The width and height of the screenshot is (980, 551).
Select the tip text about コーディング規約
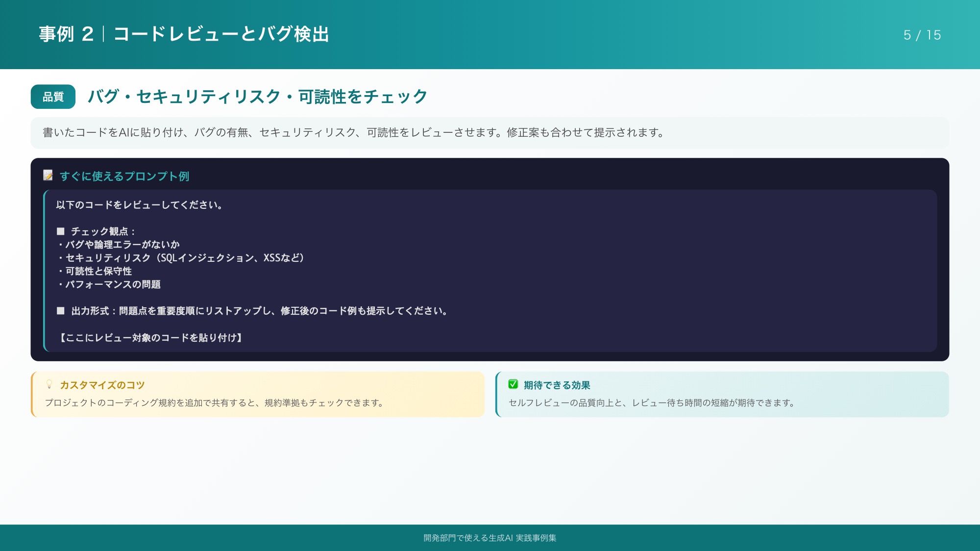215,403
